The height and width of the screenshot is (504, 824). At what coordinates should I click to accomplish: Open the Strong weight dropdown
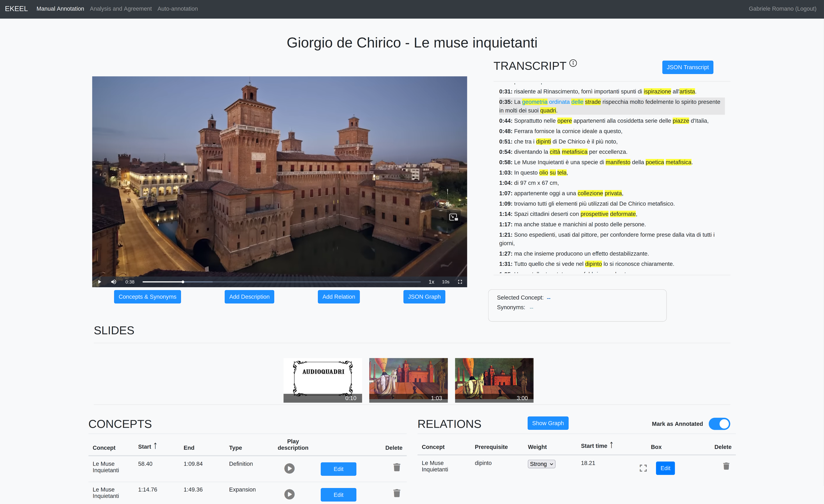pyautogui.click(x=541, y=464)
